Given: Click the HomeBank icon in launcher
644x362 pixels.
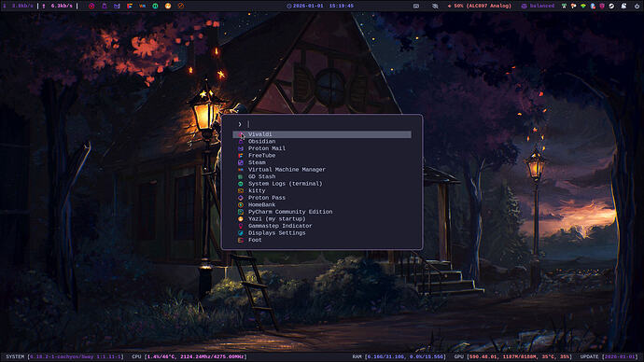Looking at the screenshot, I should (241, 204).
